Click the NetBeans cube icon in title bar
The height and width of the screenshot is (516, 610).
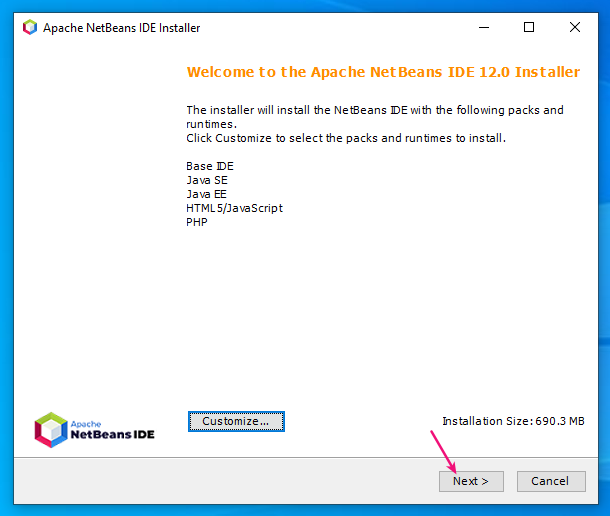(x=30, y=28)
